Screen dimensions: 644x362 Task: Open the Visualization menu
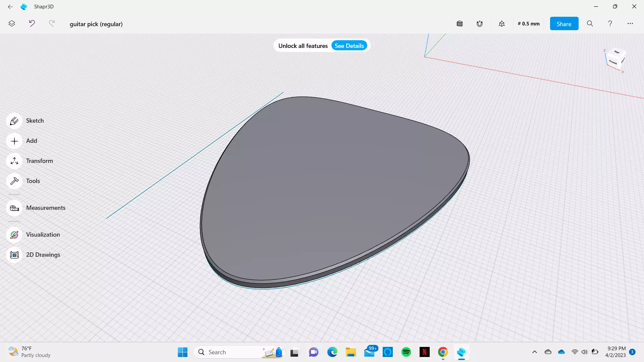[43, 235]
